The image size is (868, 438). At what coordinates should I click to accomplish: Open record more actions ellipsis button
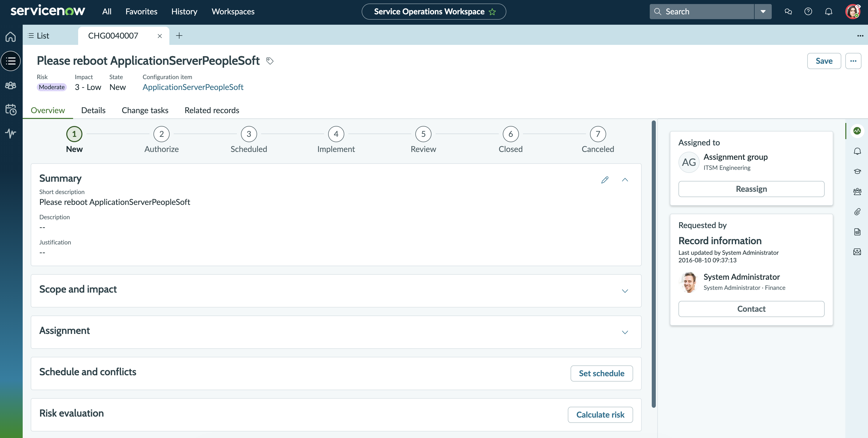[x=853, y=61]
